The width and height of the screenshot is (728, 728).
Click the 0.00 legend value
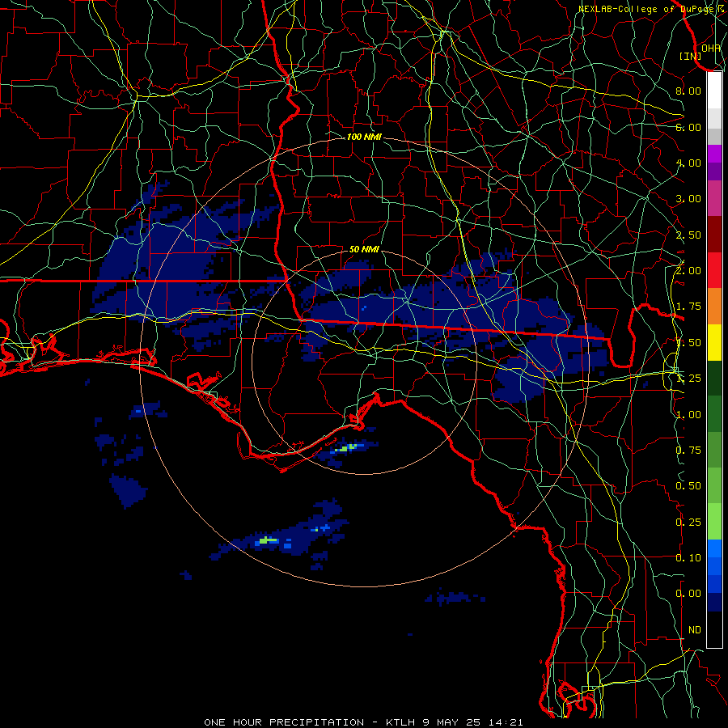coord(688,594)
